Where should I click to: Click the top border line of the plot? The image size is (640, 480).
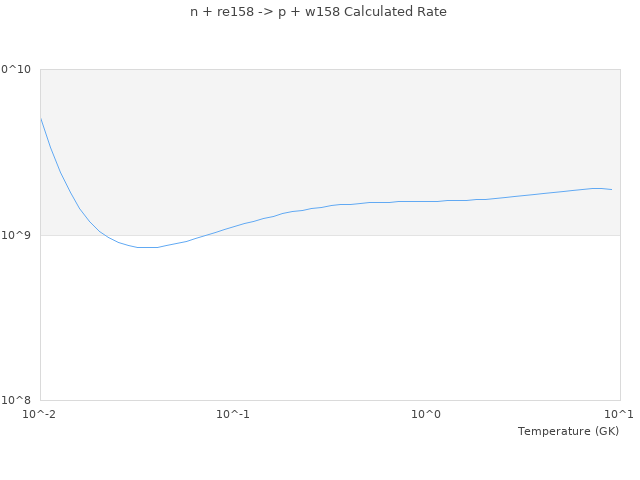point(330,69)
